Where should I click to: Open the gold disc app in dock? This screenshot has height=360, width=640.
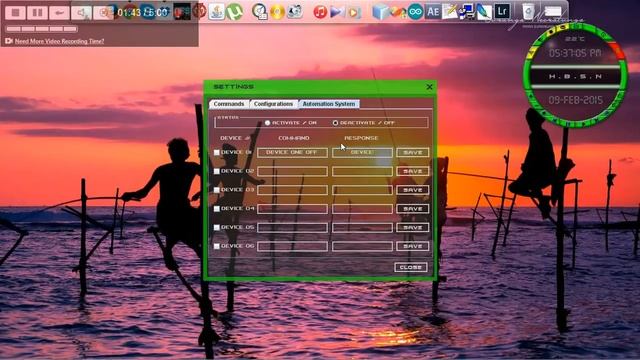277,12
